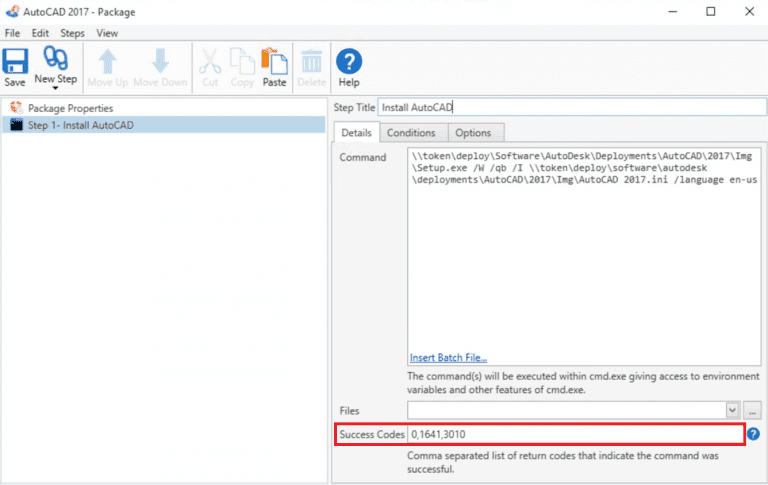Open the Edit menu
This screenshot has width=768, height=485.
(x=40, y=33)
